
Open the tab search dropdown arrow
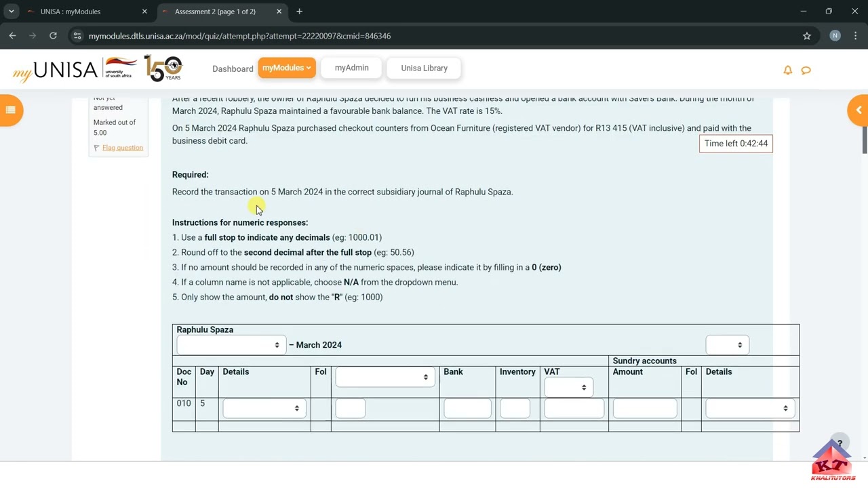click(12, 12)
